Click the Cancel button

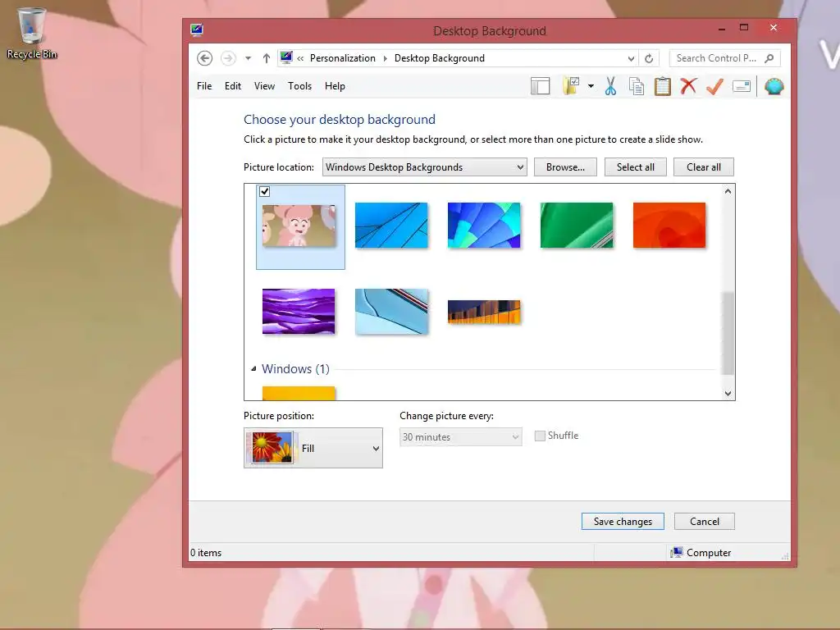705,521
